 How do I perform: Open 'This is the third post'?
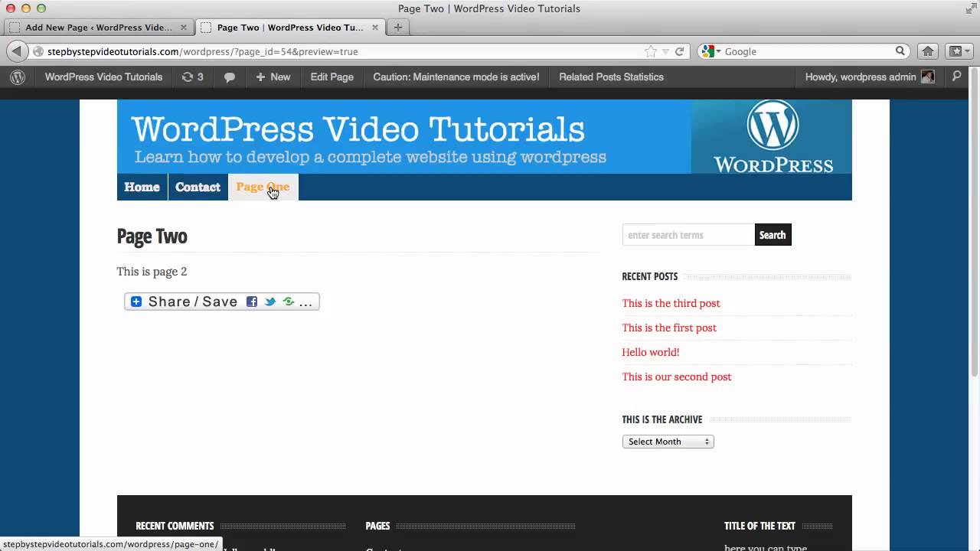pyautogui.click(x=671, y=303)
